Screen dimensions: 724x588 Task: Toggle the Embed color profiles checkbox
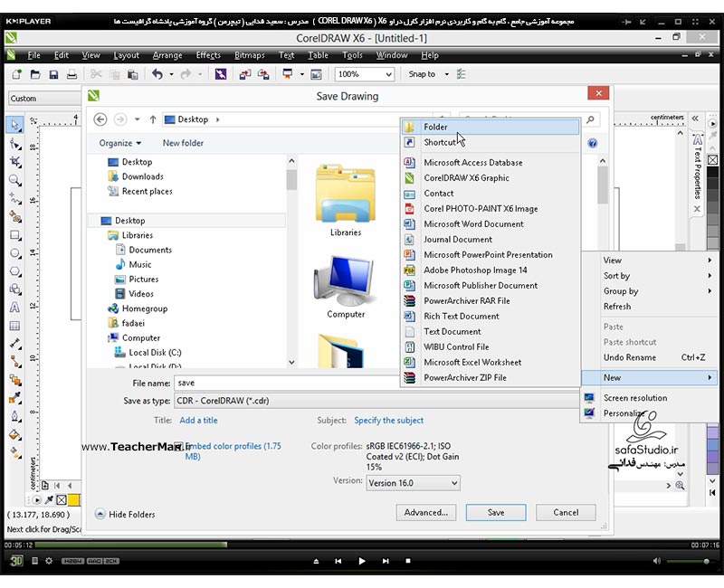pos(178,446)
